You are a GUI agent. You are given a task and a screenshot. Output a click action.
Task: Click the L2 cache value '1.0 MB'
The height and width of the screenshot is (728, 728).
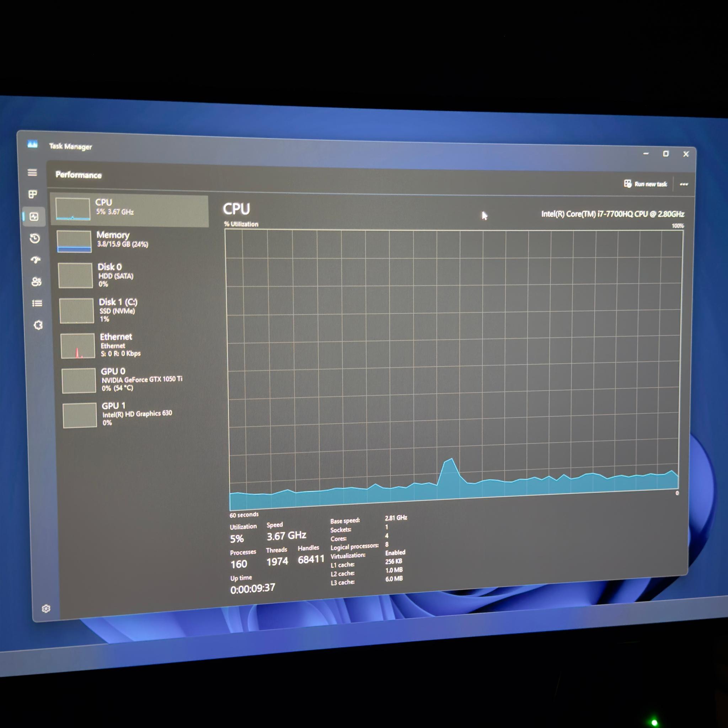point(394,570)
